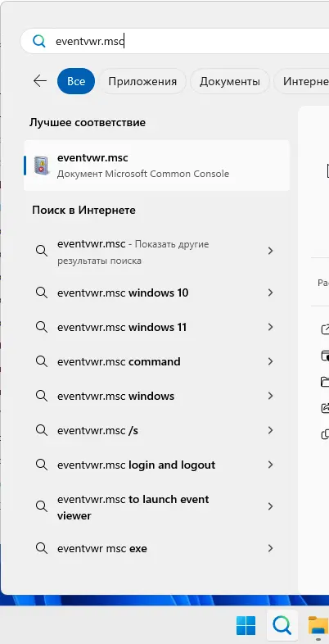Open File Explorer from the taskbar
Screen dimensions: 329x644
[318, 625]
